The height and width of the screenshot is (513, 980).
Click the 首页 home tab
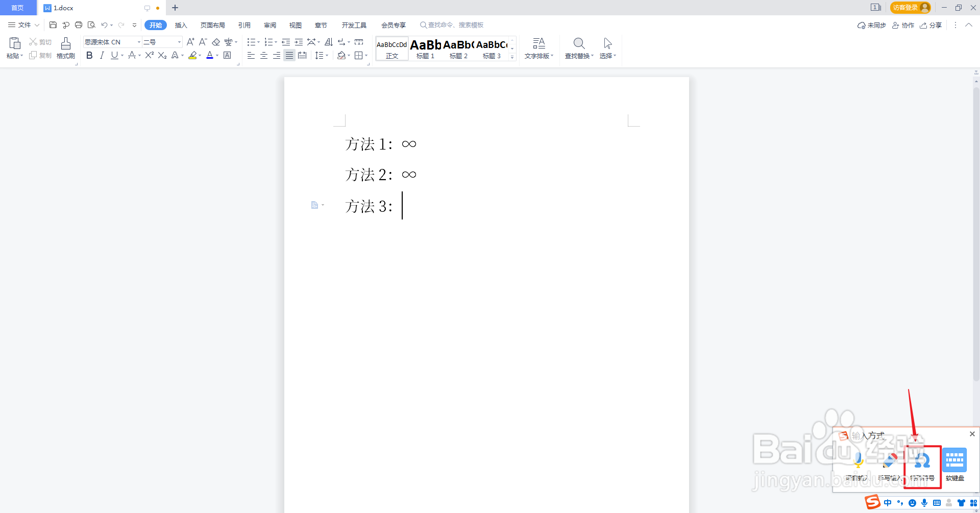[18, 8]
